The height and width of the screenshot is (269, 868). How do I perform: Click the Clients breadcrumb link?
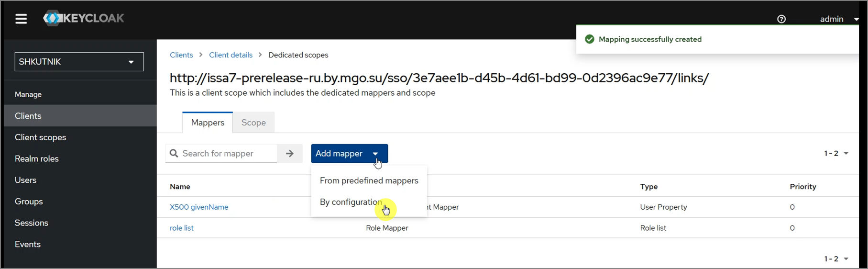181,55
